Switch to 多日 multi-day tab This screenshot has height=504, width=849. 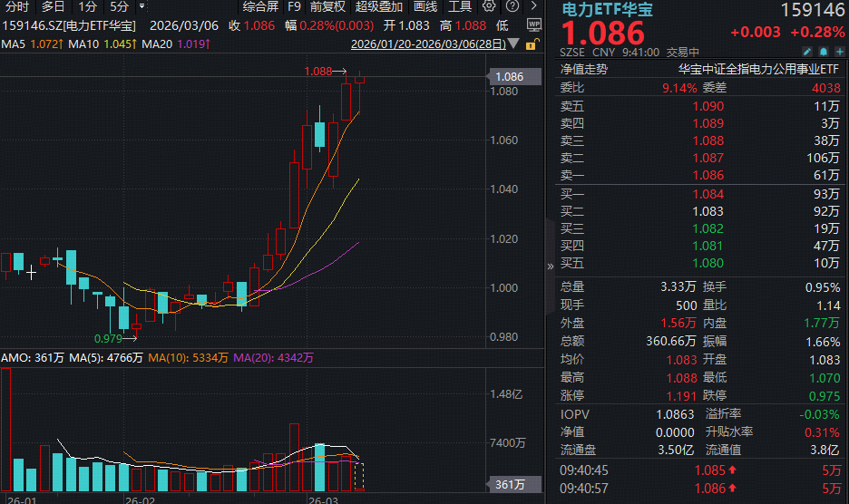pos(53,6)
